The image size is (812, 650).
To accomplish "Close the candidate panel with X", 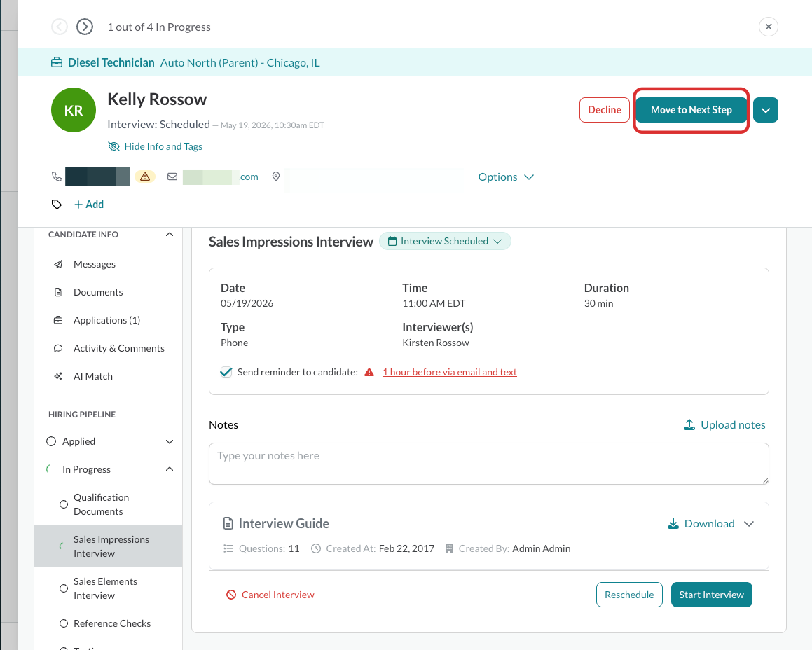I will pos(769,27).
